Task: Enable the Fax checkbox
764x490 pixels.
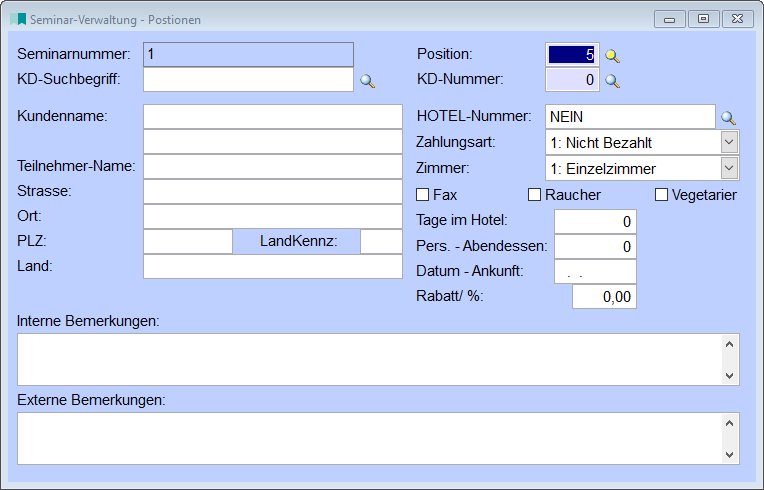Action: 422,195
